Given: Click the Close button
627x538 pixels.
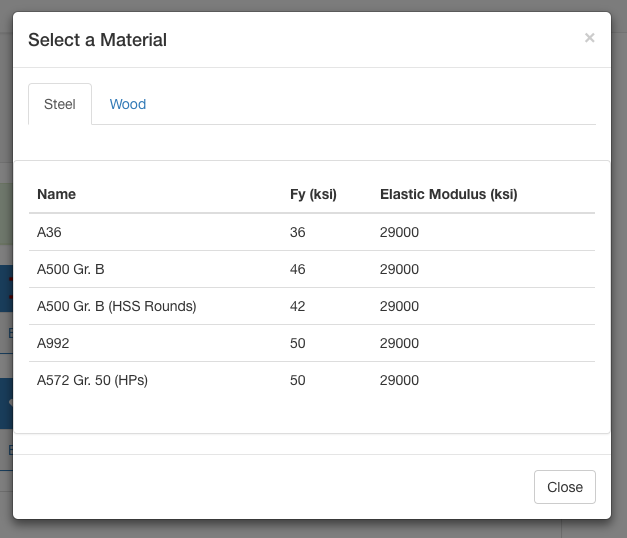Looking at the screenshot, I should coord(565,487).
